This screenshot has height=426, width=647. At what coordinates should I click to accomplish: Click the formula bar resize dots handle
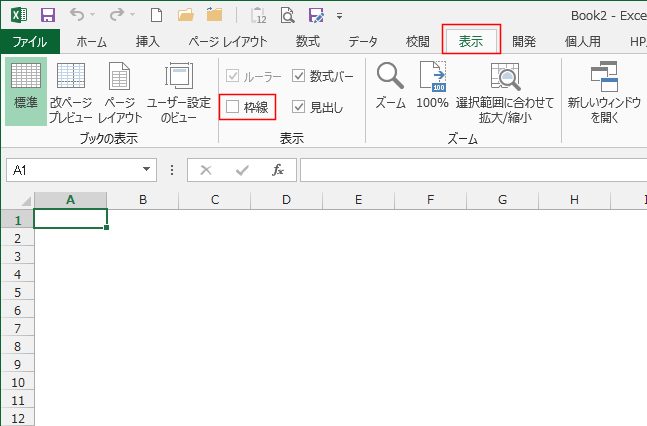pyautogui.click(x=172, y=170)
